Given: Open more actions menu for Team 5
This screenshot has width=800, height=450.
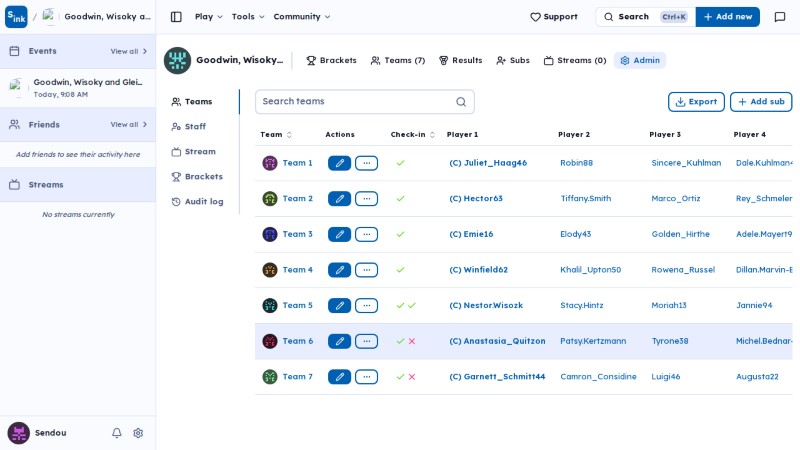Looking at the screenshot, I should [366, 305].
